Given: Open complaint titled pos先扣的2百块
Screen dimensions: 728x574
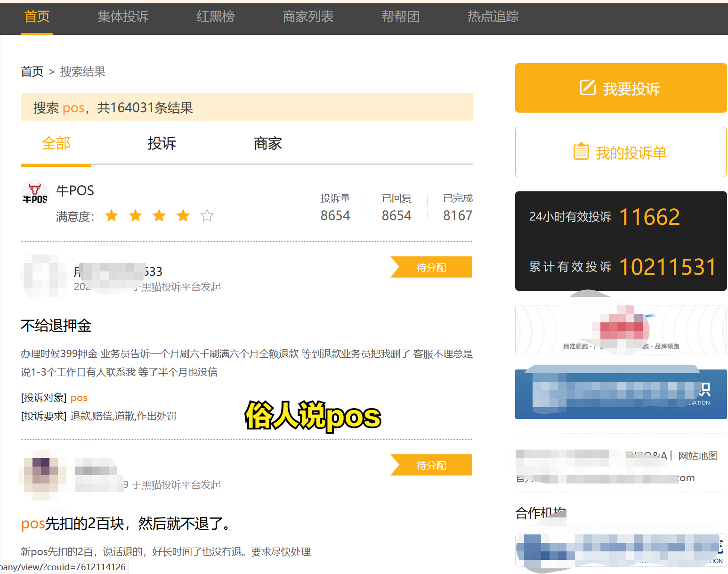Looking at the screenshot, I should (x=127, y=523).
